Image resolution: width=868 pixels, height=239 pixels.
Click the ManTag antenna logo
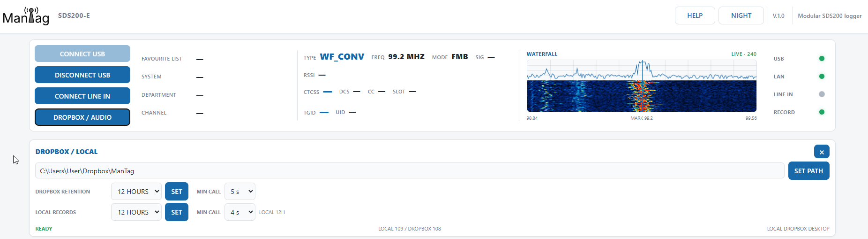pyautogui.click(x=26, y=15)
